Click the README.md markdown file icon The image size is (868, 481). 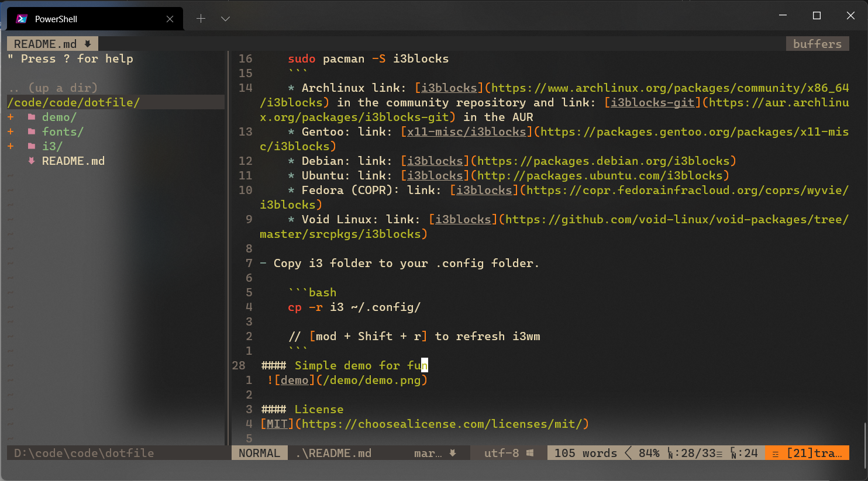[32, 161]
